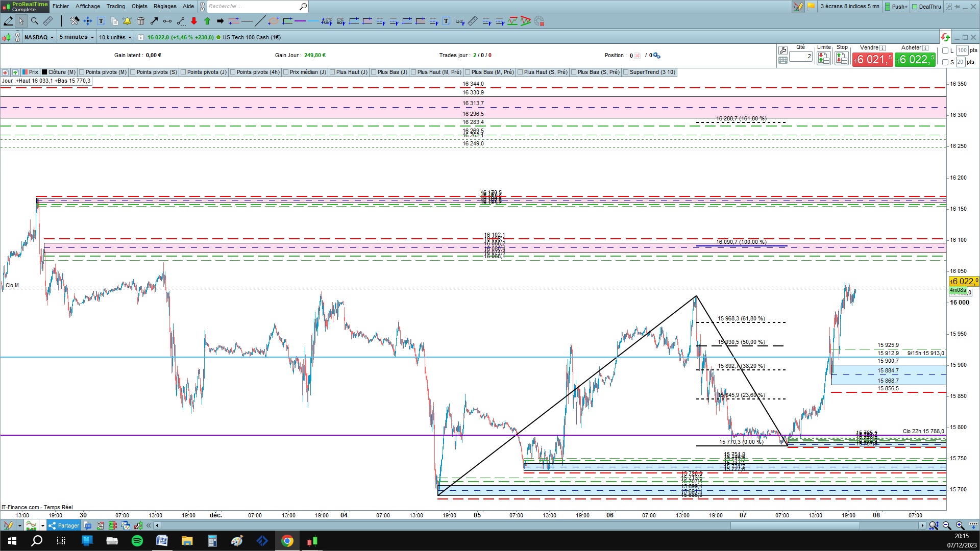Select the red down arrow tool
Viewport: 980px width, 551px height.
tap(194, 21)
